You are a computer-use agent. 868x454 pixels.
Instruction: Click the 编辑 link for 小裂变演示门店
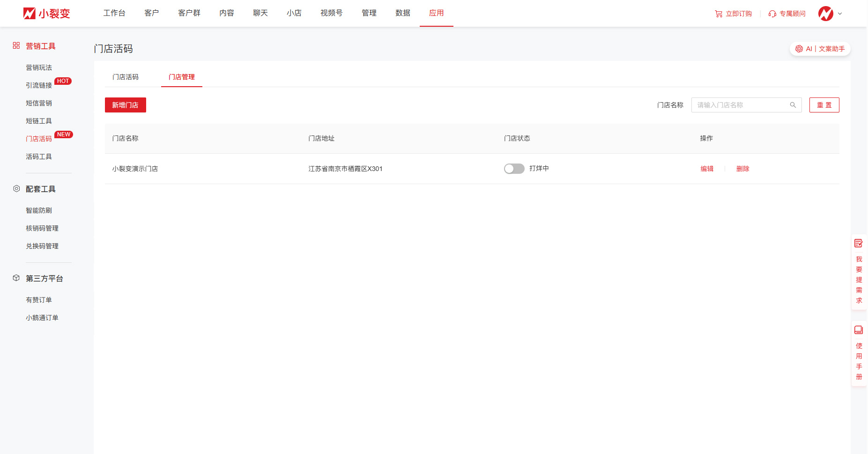(x=707, y=169)
